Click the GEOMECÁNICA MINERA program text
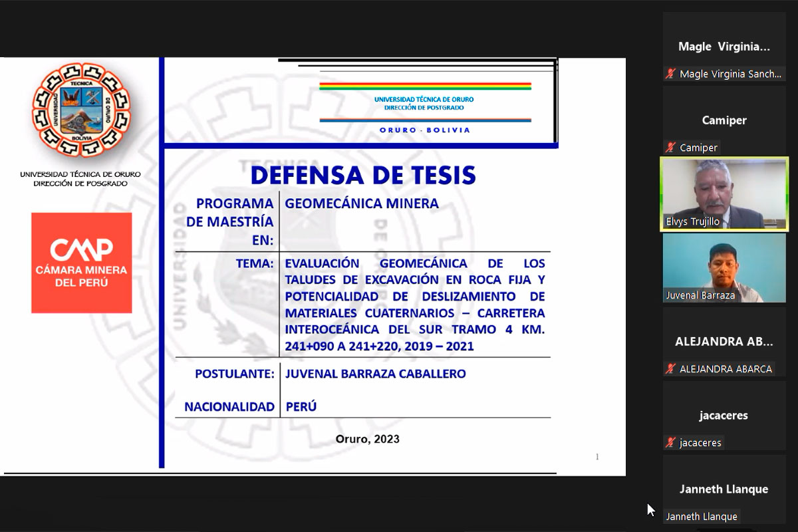This screenshot has width=798, height=532. coord(362,203)
